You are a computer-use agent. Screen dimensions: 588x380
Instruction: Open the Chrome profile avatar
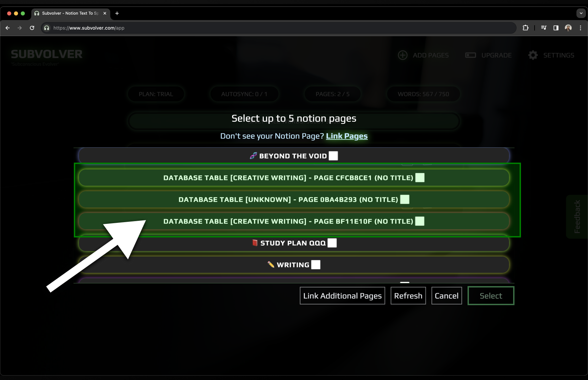(568, 28)
